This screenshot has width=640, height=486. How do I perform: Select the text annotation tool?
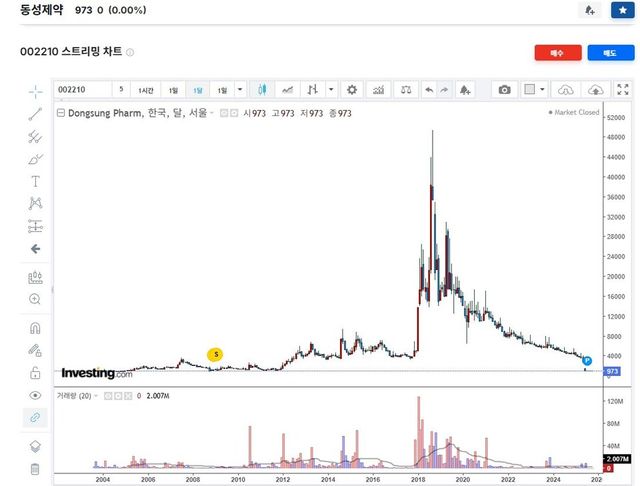click(x=36, y=181)
